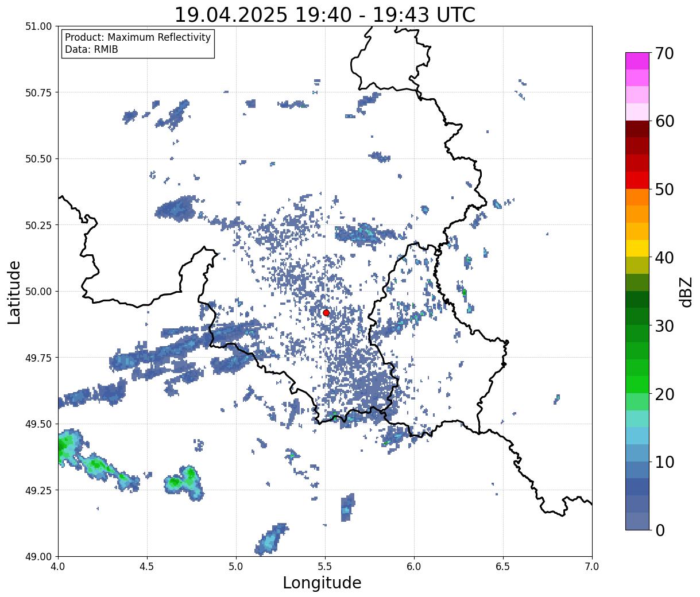Click the magenta top colorbar swatch

tap(637, 61)
